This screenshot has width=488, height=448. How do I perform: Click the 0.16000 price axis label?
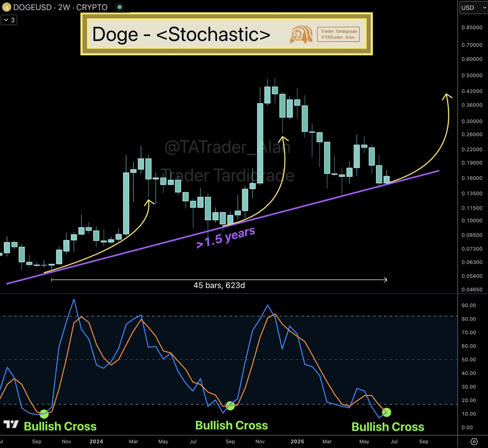coord(472,178)
